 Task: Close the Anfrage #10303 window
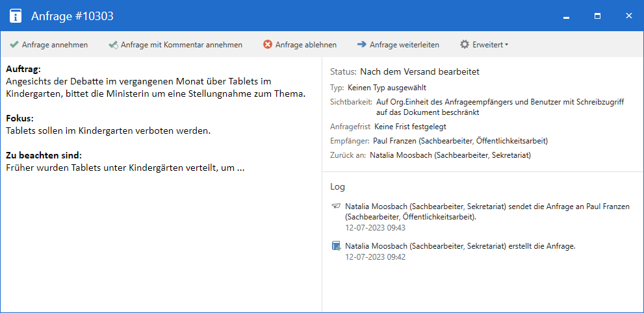(x=628, y=16)
